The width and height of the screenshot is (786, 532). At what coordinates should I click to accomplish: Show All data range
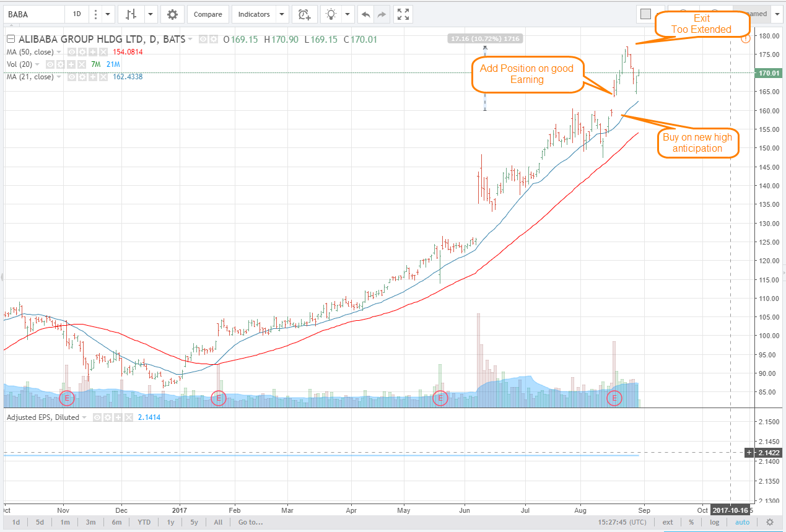pyautogui.click(x=218, y=522)
